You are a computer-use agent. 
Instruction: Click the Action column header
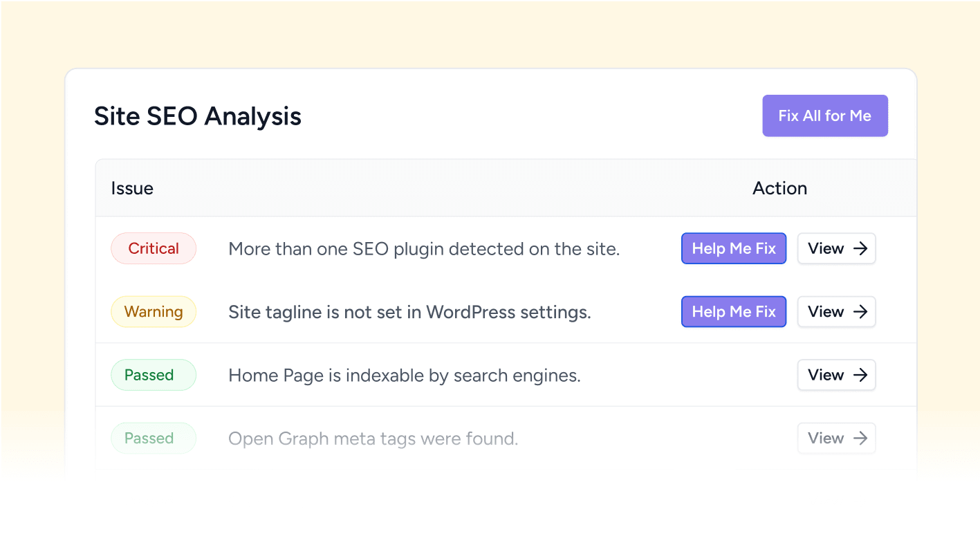[779, 187]
